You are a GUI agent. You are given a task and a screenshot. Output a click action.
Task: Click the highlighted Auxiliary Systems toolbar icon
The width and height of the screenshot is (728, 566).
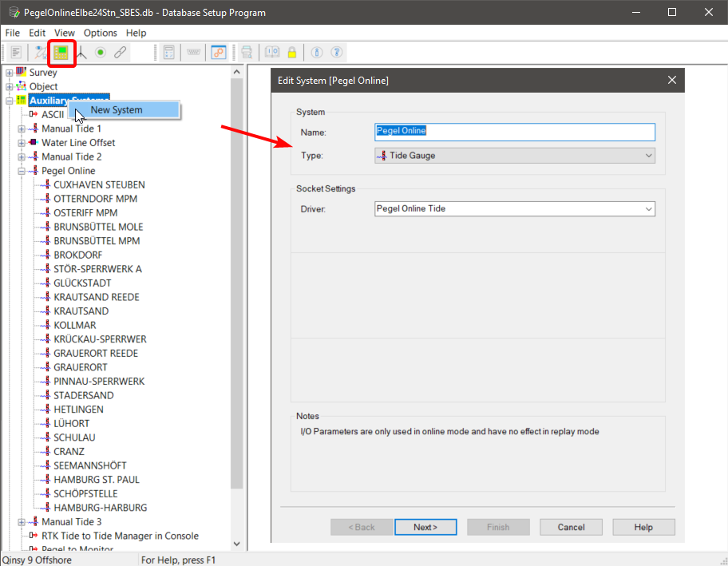(x=61, y=53)
